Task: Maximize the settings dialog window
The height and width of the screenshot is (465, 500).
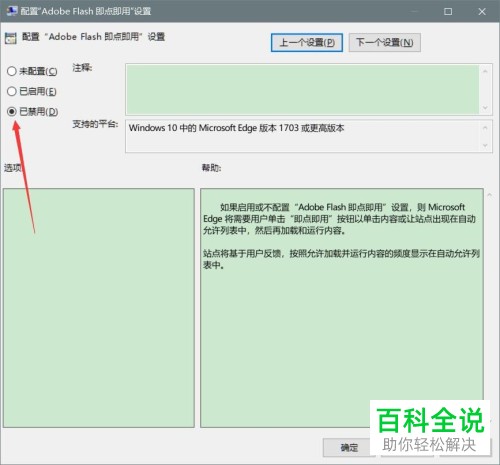Action: (448, 12)
